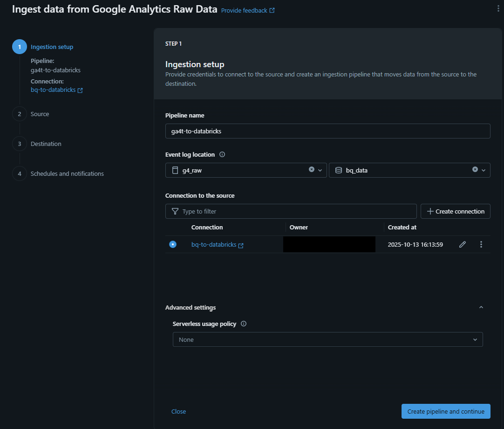Click the Close link
Screen dimensions: 504x429
178,411
